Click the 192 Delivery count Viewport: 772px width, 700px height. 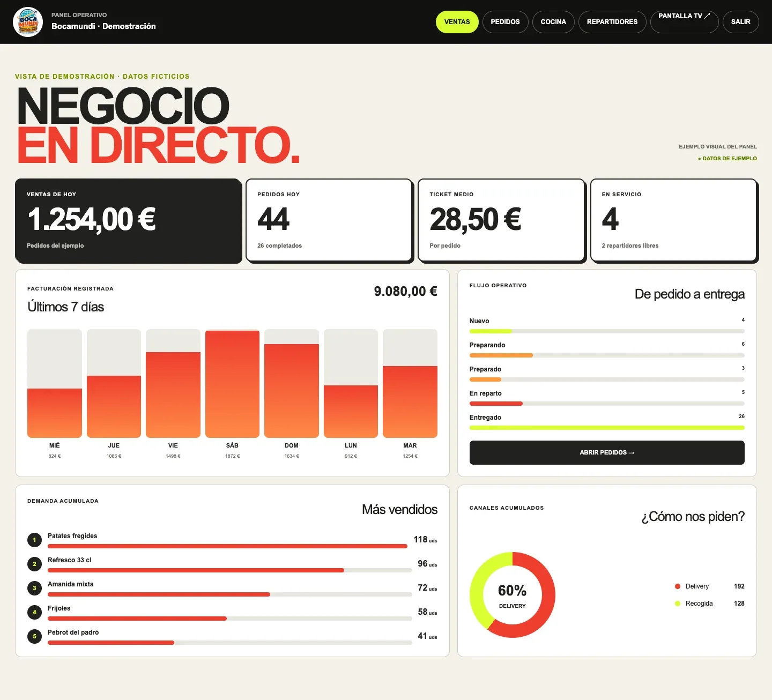pos(739,586)
